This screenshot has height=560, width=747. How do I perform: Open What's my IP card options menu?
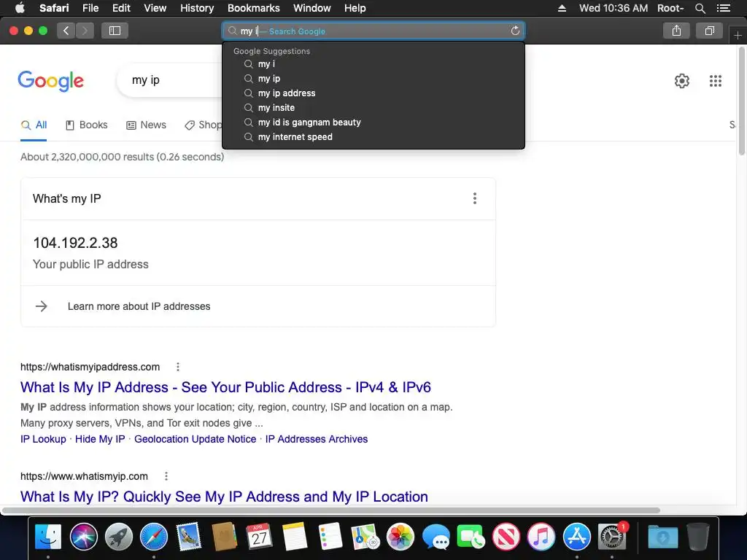(x=474, y=198)
